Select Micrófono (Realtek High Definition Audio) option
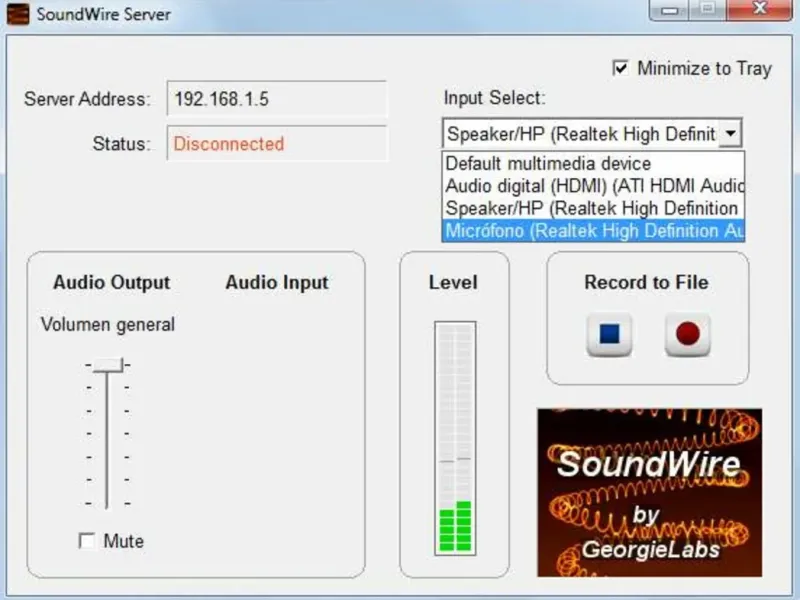The width and height of the screenshot is (800, 600). click(593, 231)
